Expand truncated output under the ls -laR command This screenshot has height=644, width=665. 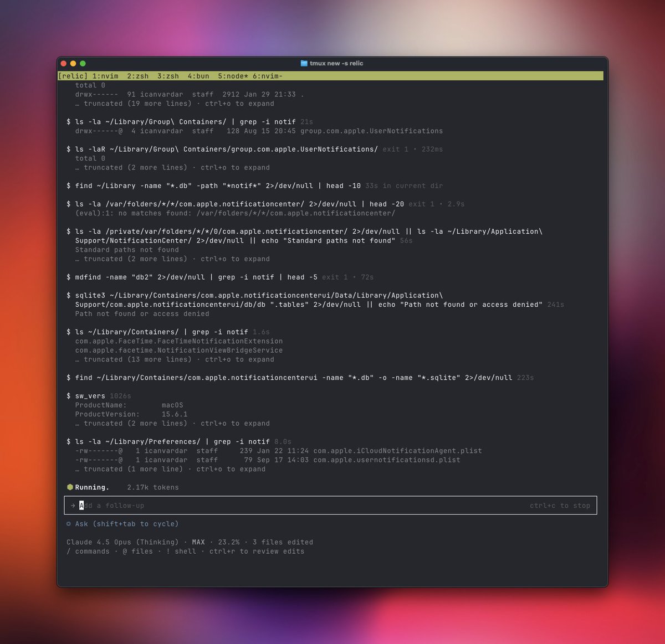(x=172, y=168)
